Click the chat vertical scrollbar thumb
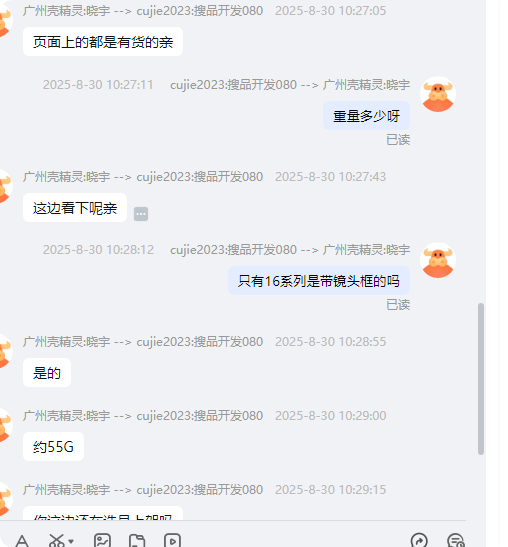 (x=481, y=379)
